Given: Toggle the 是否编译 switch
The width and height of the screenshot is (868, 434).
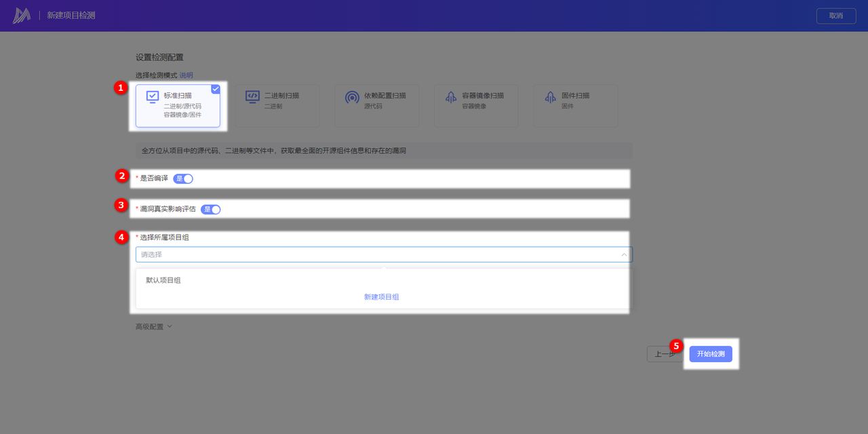Looking at the screenshot, I should coord(183,178).
